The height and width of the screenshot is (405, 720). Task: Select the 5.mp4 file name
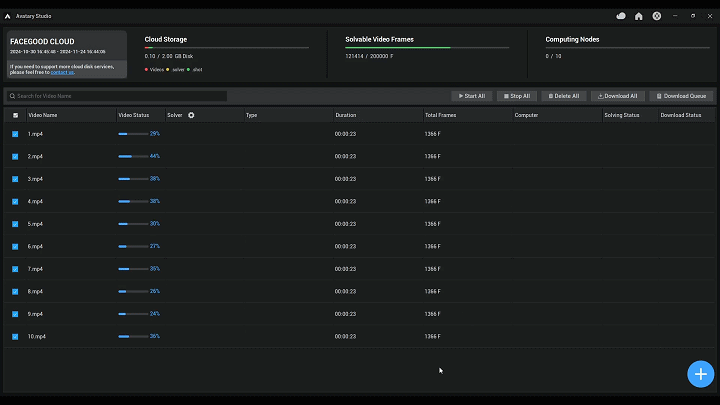[x=35, y=224]
